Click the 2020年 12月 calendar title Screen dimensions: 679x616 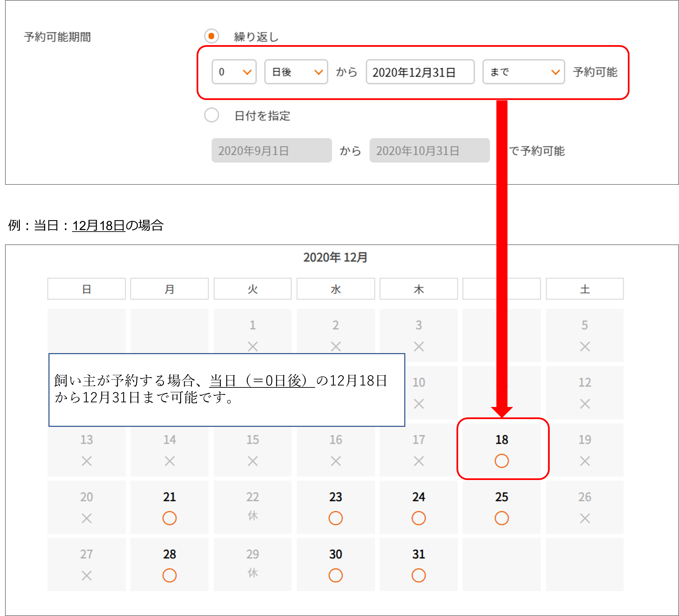335,257
